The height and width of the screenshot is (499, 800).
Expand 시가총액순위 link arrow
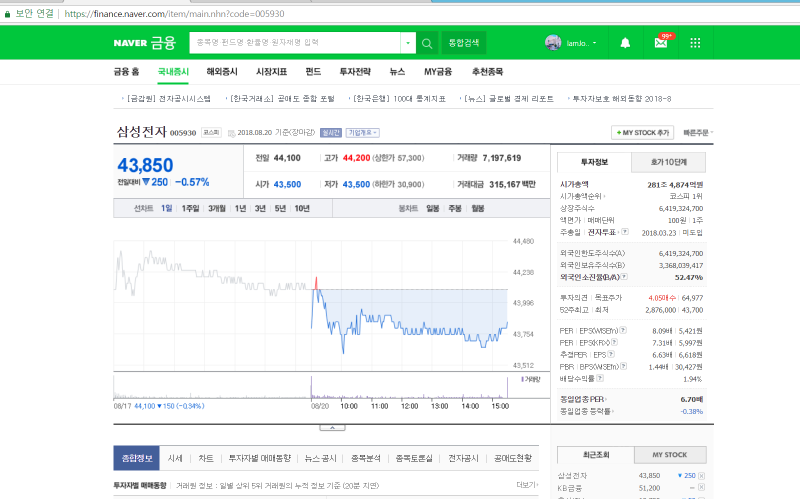click(x=605, y=196)
